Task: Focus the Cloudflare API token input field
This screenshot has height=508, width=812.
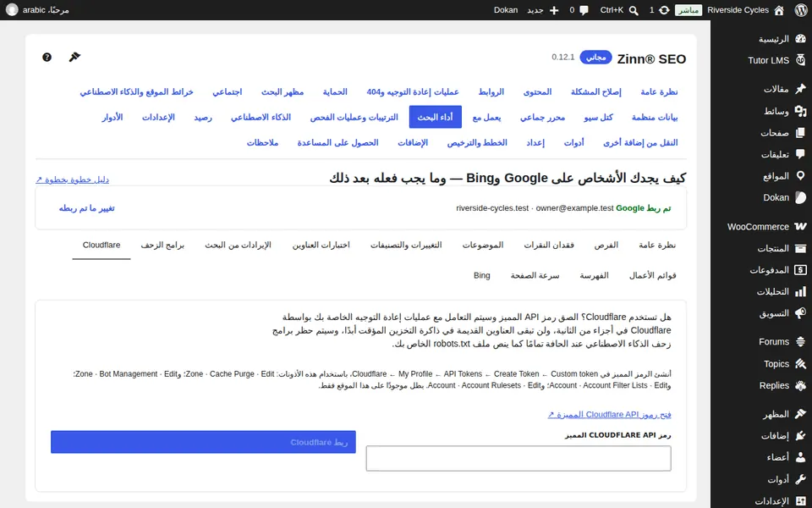Action: [x=518, y=458]
